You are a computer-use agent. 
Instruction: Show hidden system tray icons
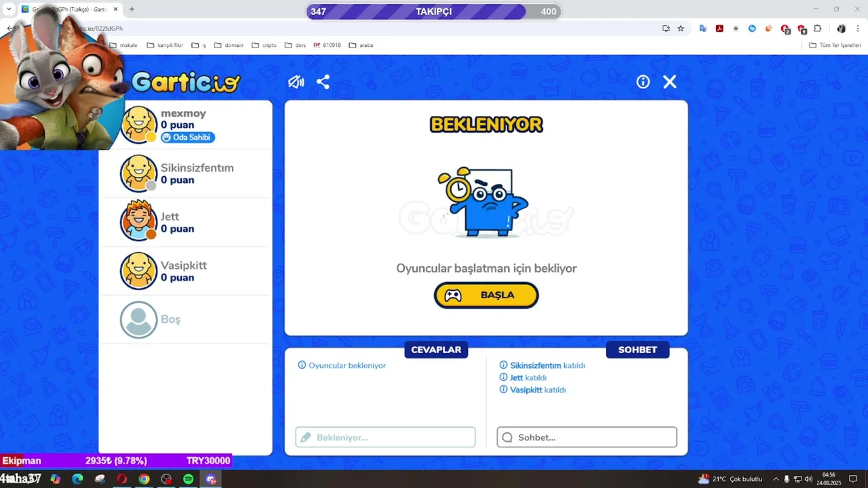776,479
